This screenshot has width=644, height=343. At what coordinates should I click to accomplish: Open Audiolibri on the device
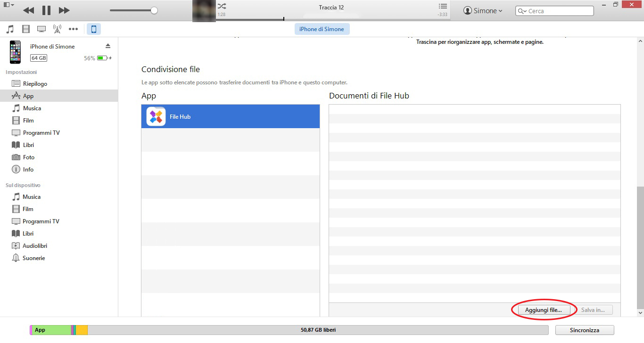[59, 245]
